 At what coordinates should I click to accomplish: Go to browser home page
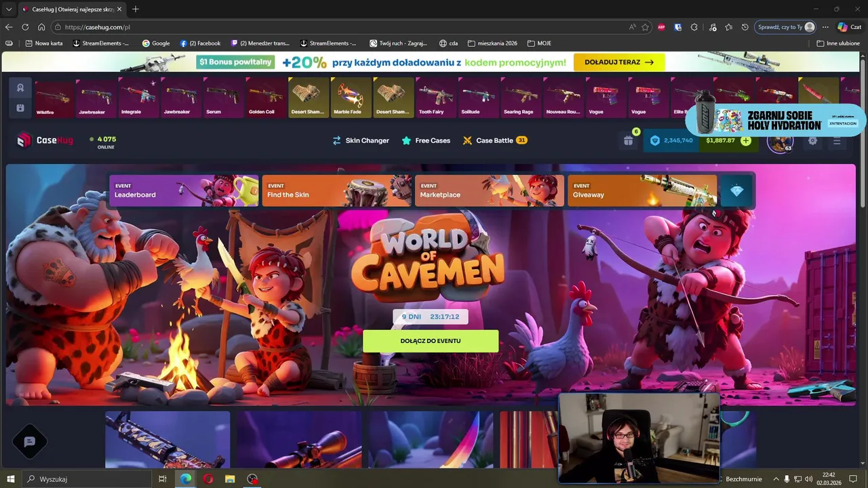[x=41, y=27]
